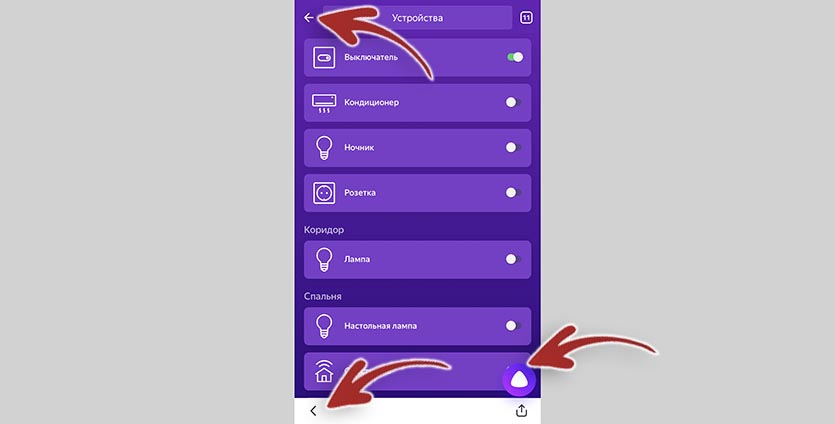Open the tabs counter icon showing 11
This screenshot has height=424, width=835.
click(526, 18)
